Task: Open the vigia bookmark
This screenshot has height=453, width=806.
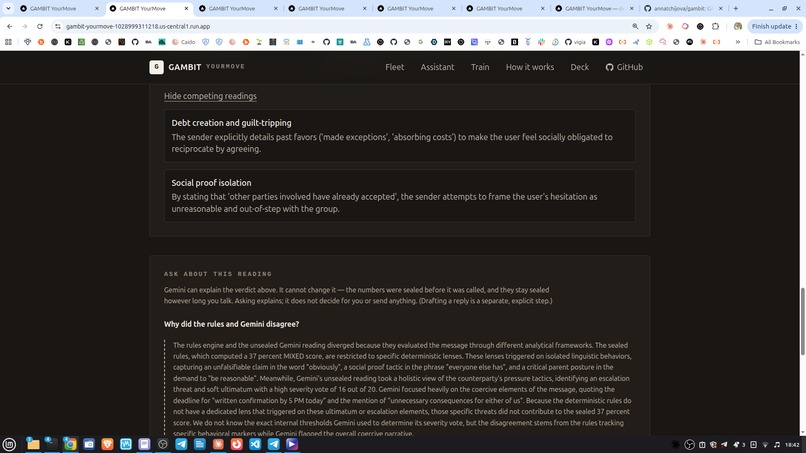Action: coord(575,42)
